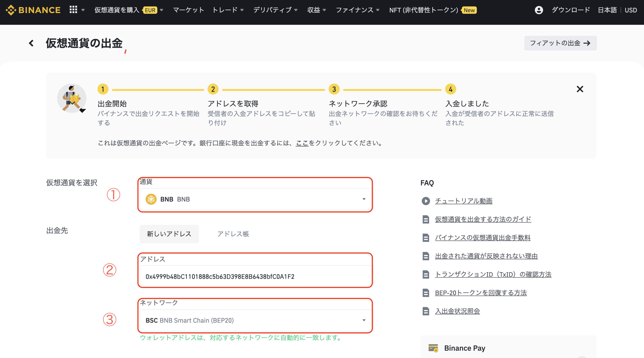Click the 出金先 label

[x=57, y=230]
